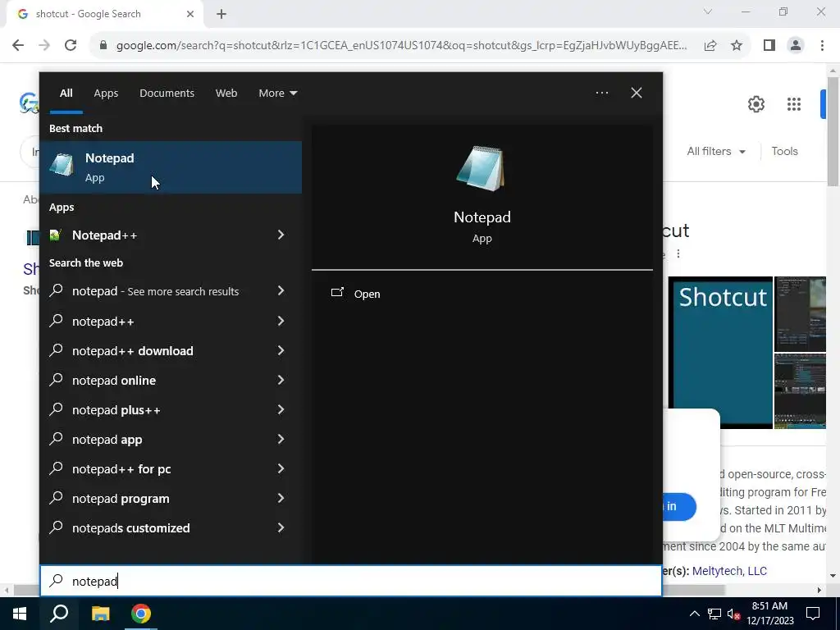Close the 'shotcut - Google Search' tab
The image size is (840, 630).
pyautogui.click(x=190, y=14)
